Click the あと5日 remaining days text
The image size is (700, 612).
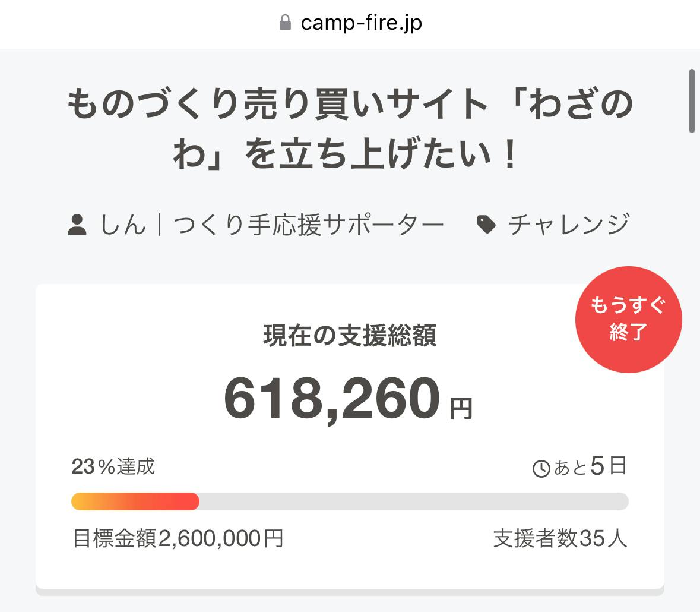coord(590,467)
